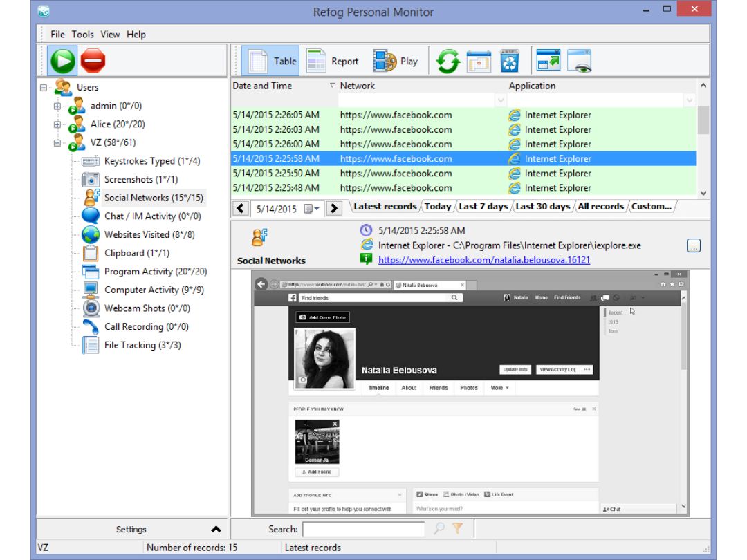The height and width of the screenshot is (560, 747).
Task: Stop monitoring with the red stop icon
Action: pyautogui.click(x=93, y=60)
